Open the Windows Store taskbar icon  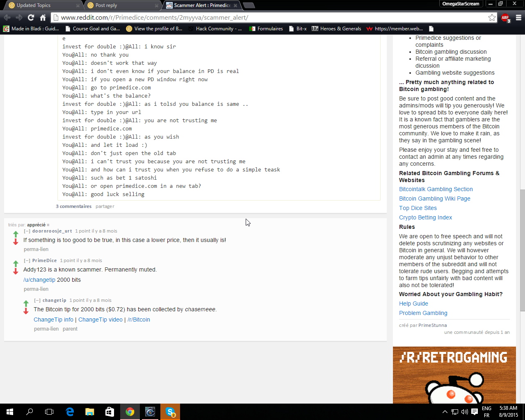(x=110, y=412)
